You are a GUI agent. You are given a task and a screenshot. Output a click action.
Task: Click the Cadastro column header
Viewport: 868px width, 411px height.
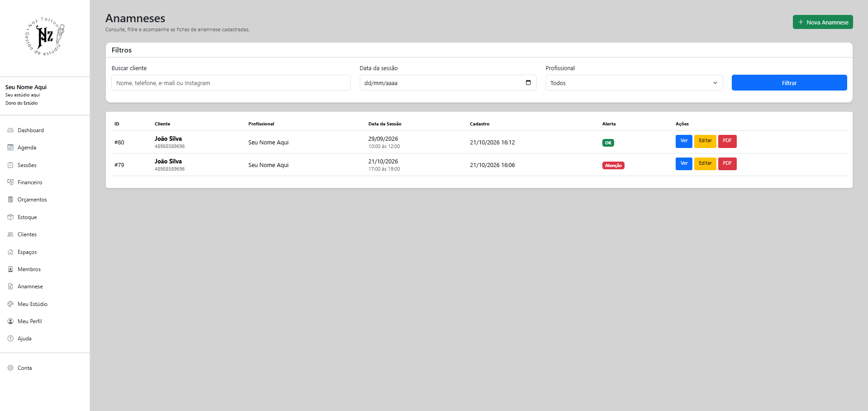pos(480,124)
